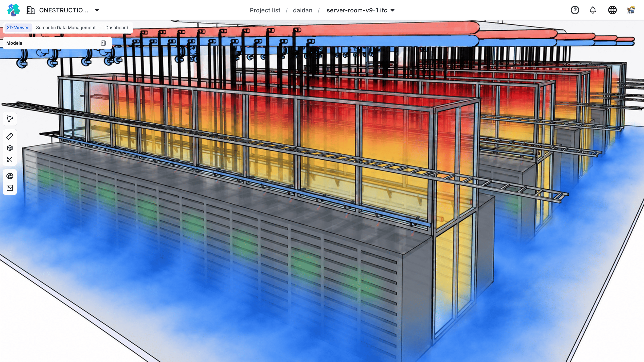
Task: Activate the ruler measure tool
Action: (x=10, y=136)
